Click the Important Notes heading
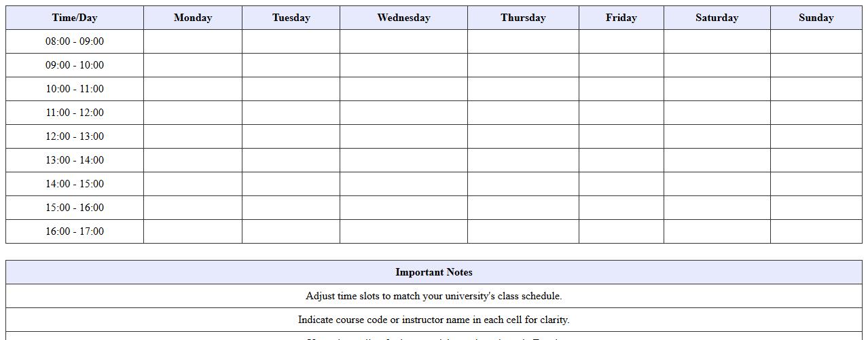Viewport: 868px width, 340px height. (x=434, y=272)
